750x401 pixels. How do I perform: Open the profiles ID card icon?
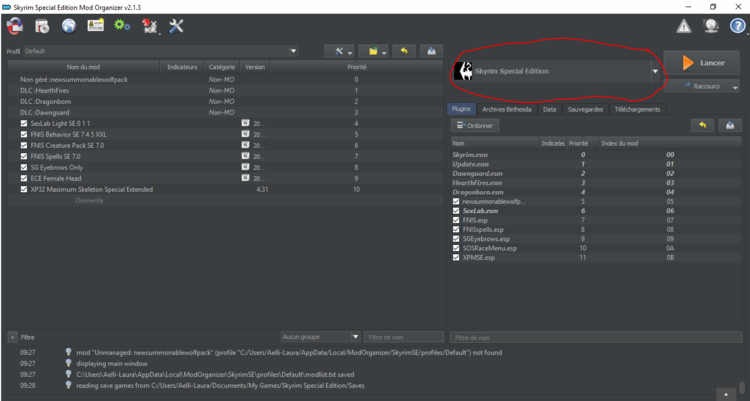coord(96,25)
